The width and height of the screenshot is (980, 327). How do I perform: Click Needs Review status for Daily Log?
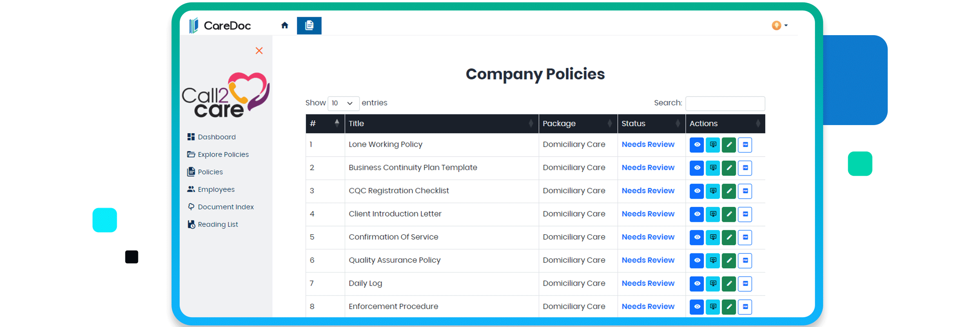pos(648,283)
